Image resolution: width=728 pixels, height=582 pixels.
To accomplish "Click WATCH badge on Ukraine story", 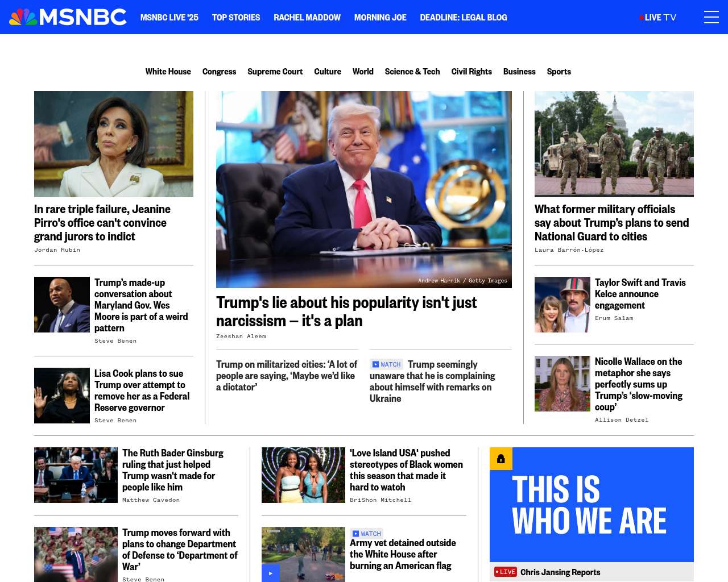I will click(x=386, y=364).
